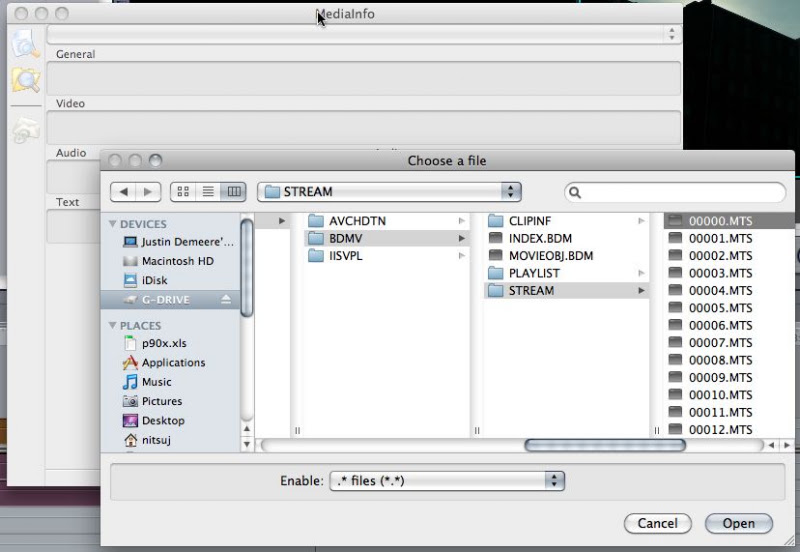
Task: Click the search field in file dialog
Action: coord(675,192)
